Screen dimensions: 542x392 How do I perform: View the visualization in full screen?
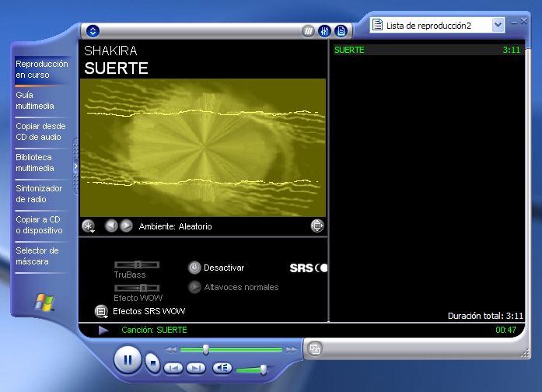click(317, 226)
